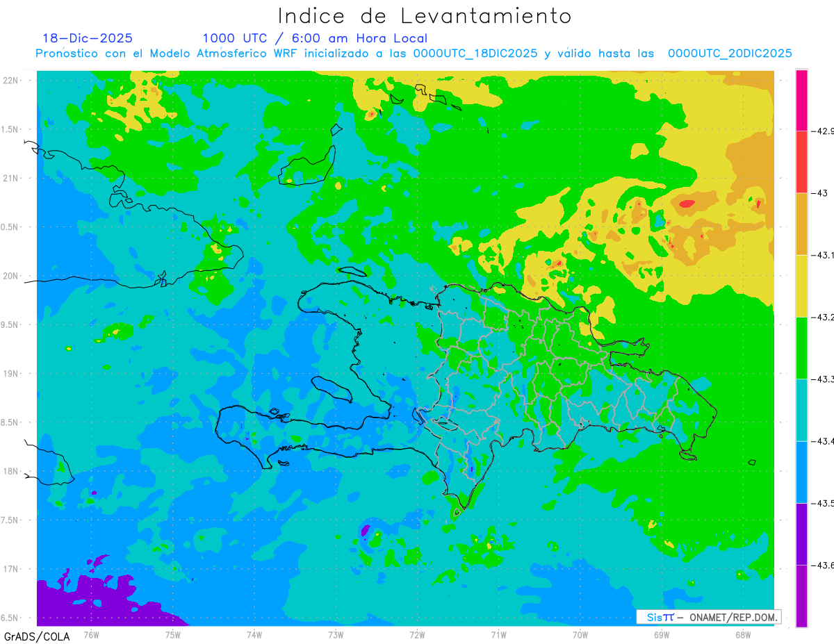Pick blue legend segment between -43.4 and -43.5
This screenshot has height=644, width=834.
point(801,472)
